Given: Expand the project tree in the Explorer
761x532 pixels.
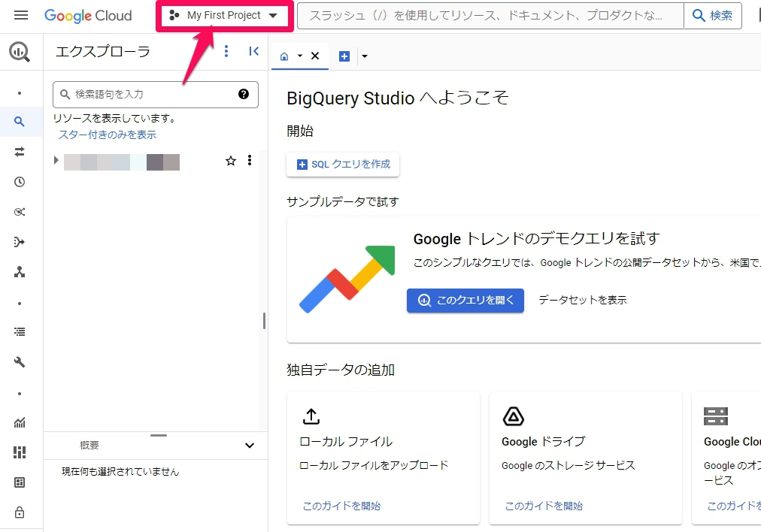Looking at the screenshot, I should (55, 160).
